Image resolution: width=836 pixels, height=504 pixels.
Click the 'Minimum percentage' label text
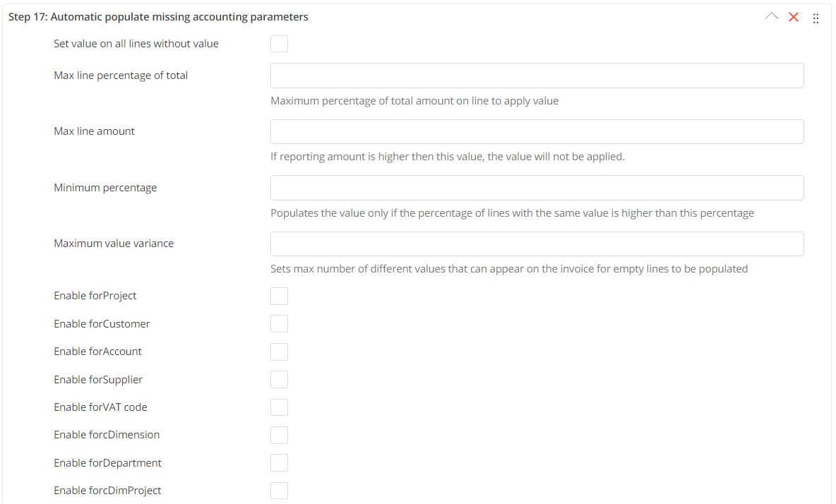pyautogui.click(x=105, y=188)
